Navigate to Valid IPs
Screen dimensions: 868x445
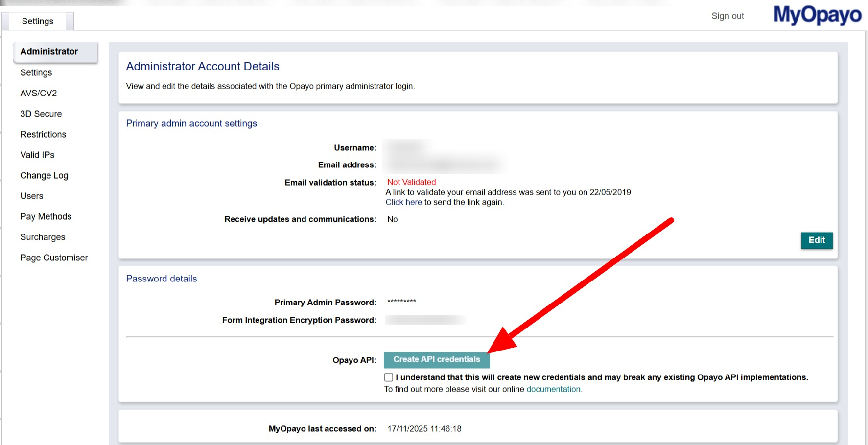[37, 155]
